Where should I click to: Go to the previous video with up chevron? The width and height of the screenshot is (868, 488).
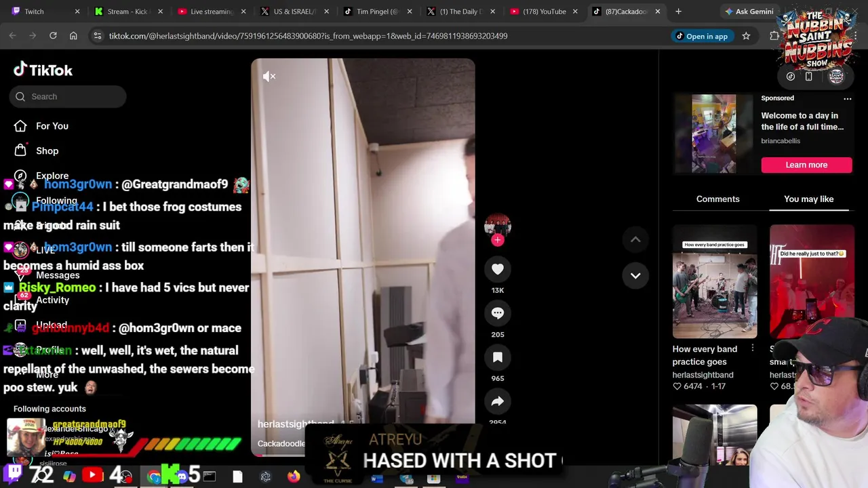[x=635, y=239]
